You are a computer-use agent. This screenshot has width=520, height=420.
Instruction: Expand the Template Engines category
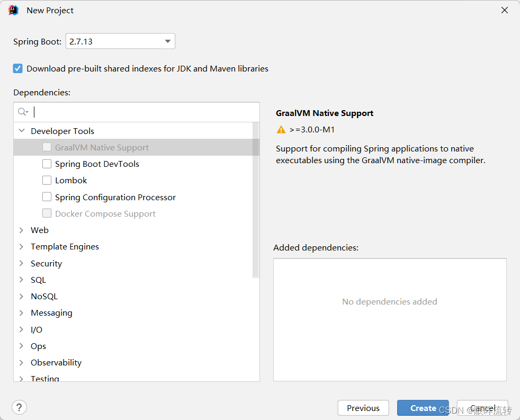coord(22,246)
